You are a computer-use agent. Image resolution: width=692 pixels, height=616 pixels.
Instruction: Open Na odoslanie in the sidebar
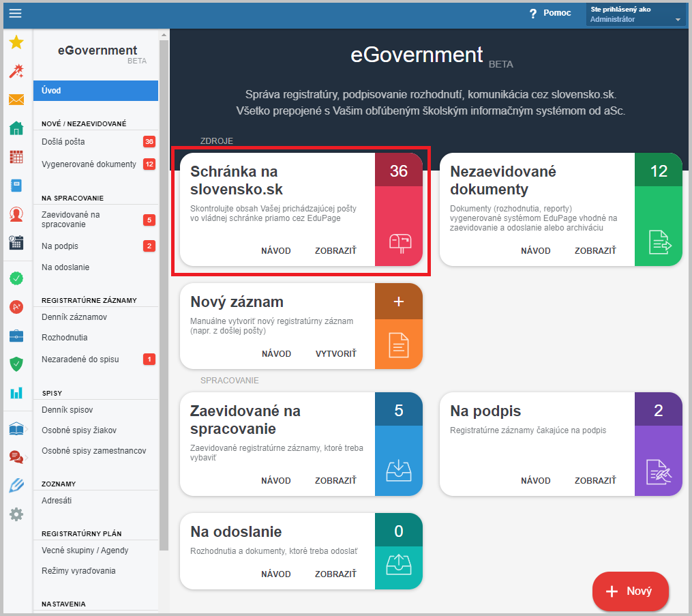tap(95, 267)
